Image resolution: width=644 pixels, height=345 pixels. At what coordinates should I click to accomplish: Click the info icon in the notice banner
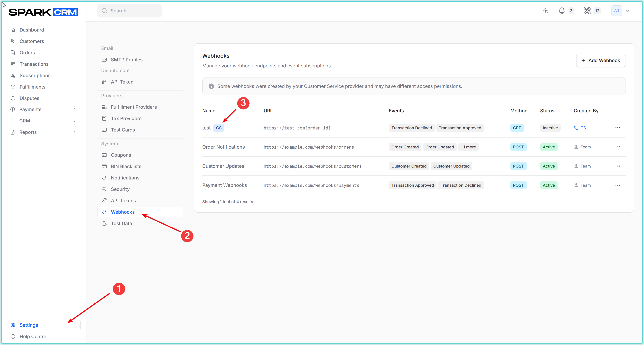tap(211, 86)
